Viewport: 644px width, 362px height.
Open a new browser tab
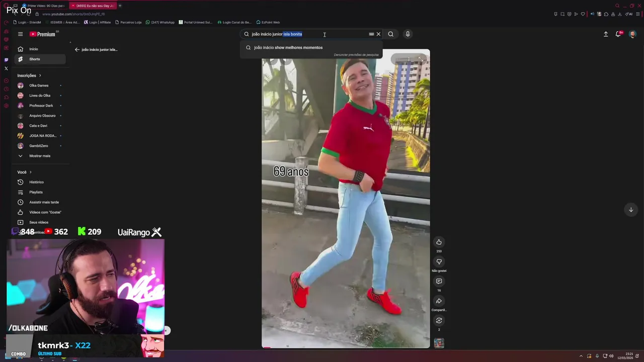click(x=120, y=6)
